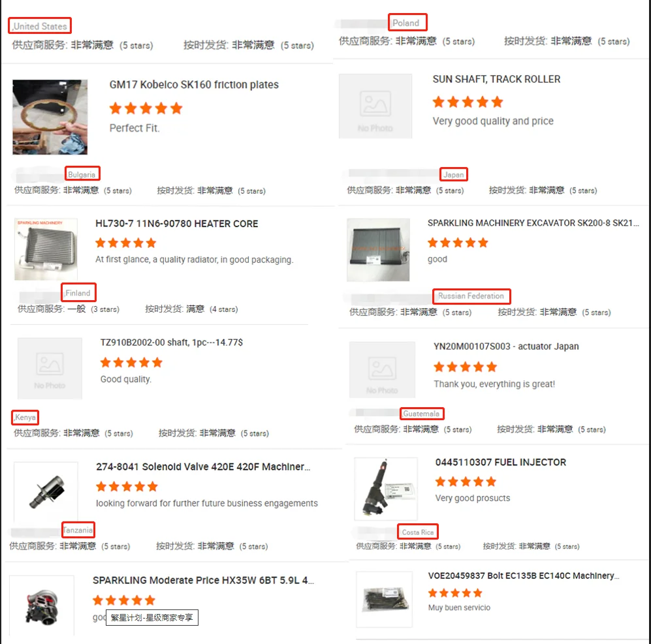Select the 274-8041 solenoid valve image
The height and width of the screenshot is (644, 651).
pyautogui.click(x=46, y=492)
